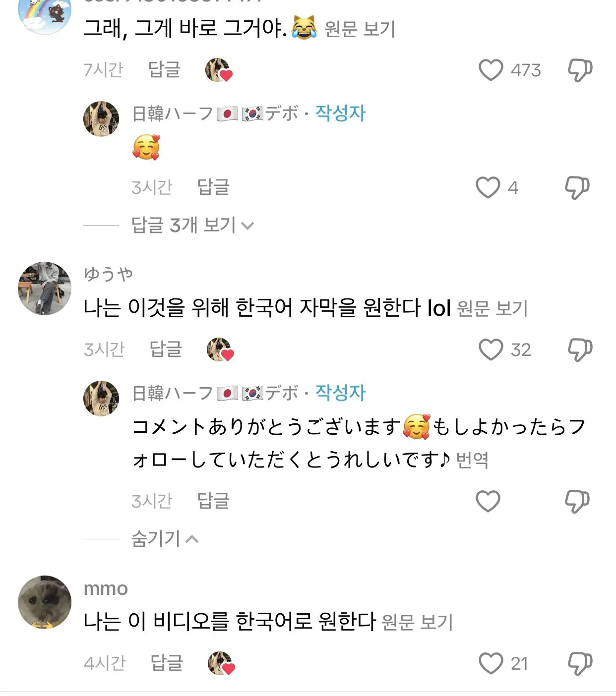Like the comment with 473 likes
Image resolution: width=616 pixels, height=696 pixels.
pyautogui.click(x=491, y=70)
